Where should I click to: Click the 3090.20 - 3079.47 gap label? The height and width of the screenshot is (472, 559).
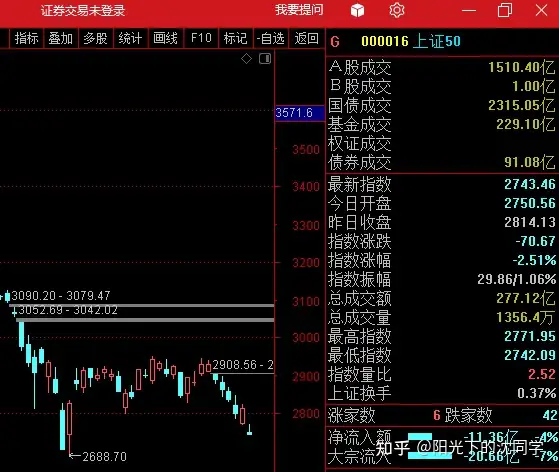(61, 296)
